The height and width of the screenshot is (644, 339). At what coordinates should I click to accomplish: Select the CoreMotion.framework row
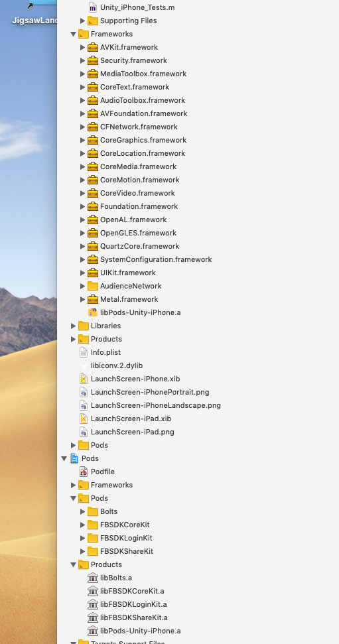coord(198,180)
